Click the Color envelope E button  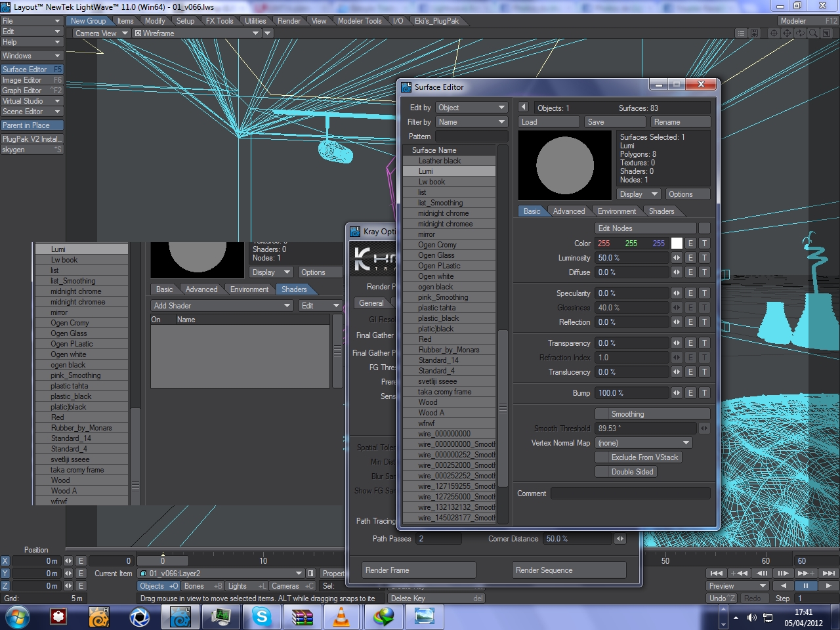(690, 243)
